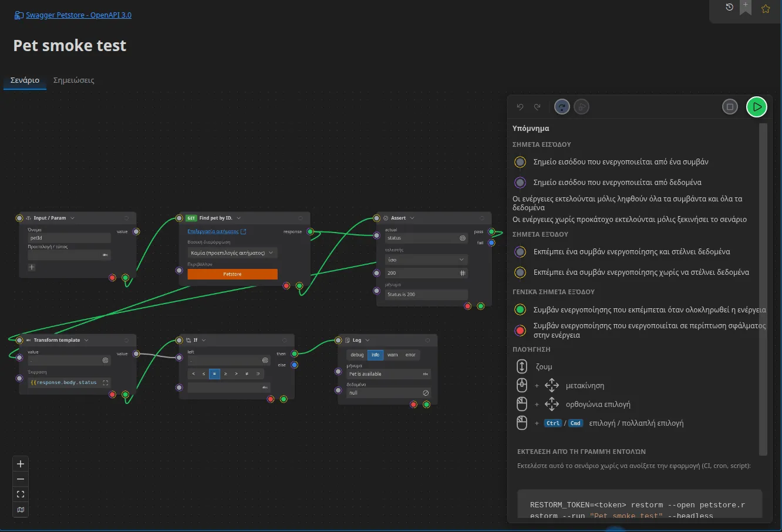The height and width of the screenshot is (532, 782).
Task: Run the scenario with the green play button
Action: (757, 107)
